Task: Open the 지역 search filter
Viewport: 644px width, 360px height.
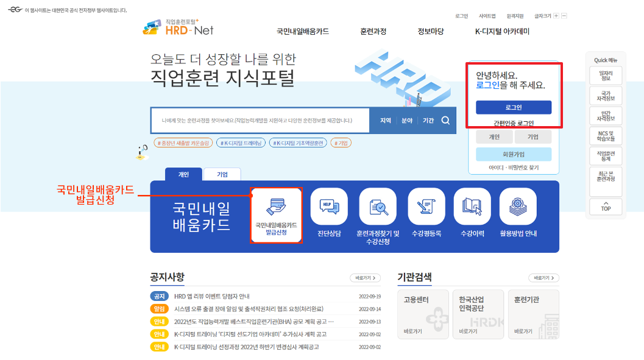Action: pos(385,120)
